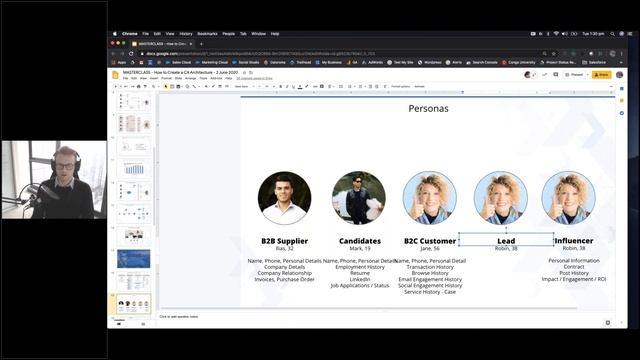Add a comment via toolbar icon

tap(322, 87)
